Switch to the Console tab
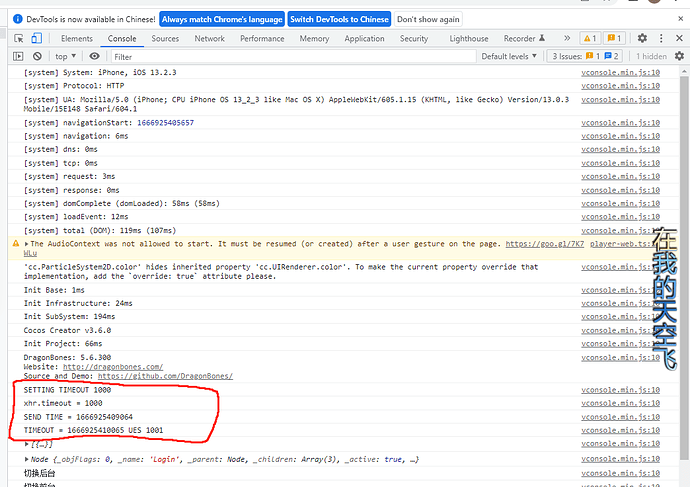Screen dimensions: 690x487 coord(122,39)
